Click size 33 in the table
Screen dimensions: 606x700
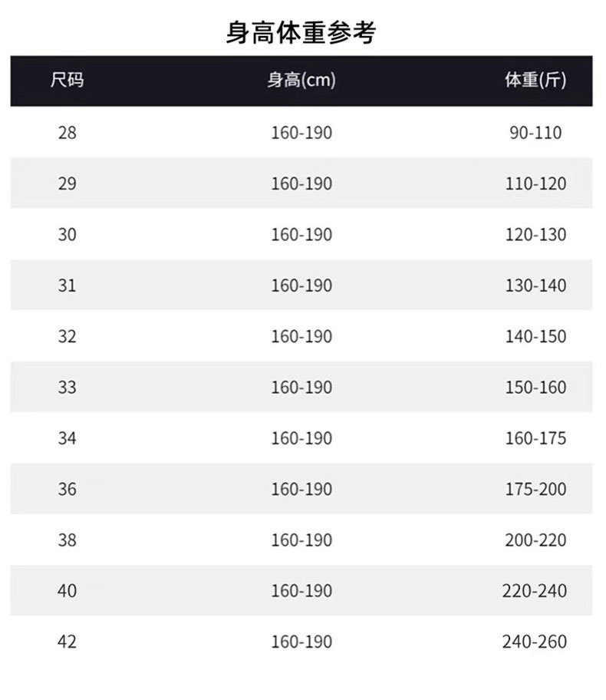pyautogui.click(x=67, y=387)
